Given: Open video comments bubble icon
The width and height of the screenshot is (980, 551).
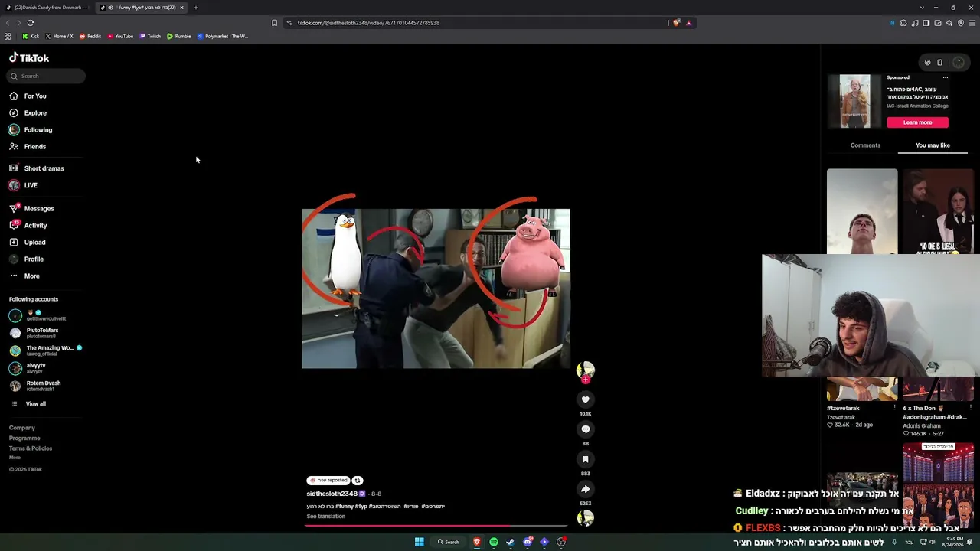Looking at the screenshot, I should 585,429.
